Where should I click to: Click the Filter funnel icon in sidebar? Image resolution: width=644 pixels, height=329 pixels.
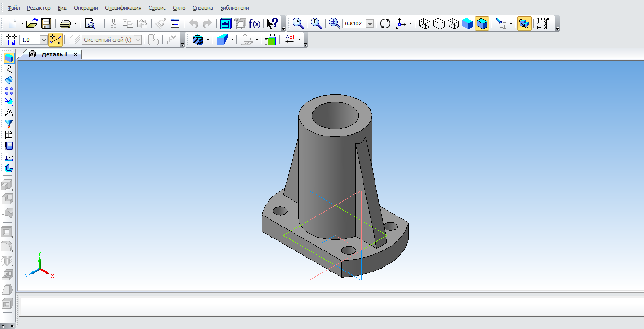(9, 124)
